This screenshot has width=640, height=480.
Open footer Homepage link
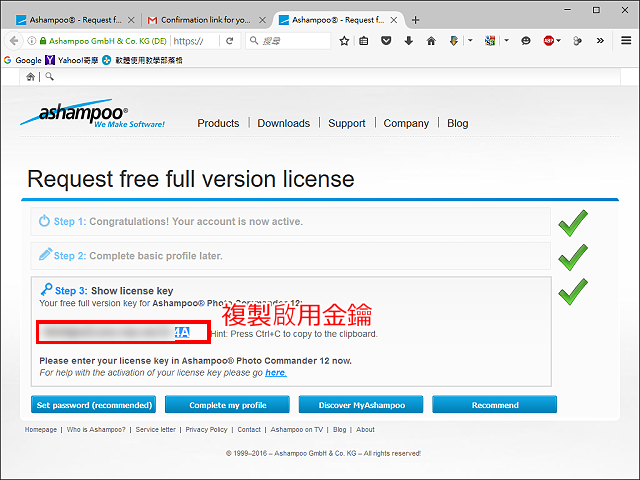[x=41, y=430]
